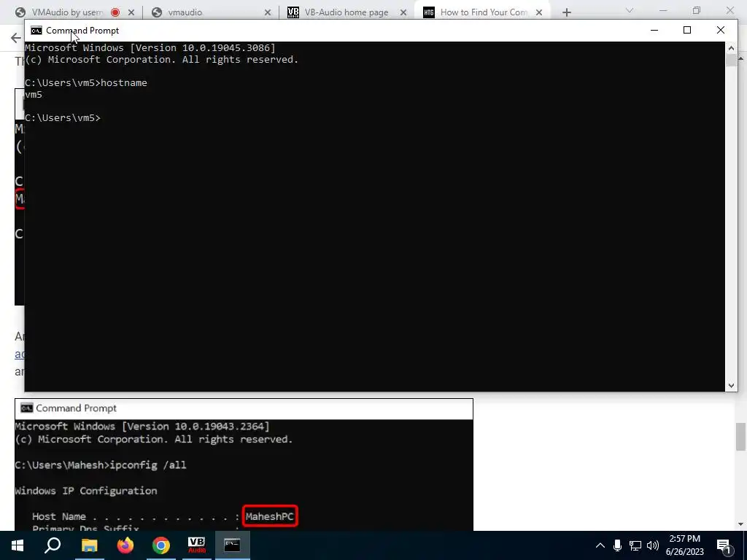The width and height of the screenshot is (747, 560).
Task: Show hidden tray icons chevron
Action: 600,545
